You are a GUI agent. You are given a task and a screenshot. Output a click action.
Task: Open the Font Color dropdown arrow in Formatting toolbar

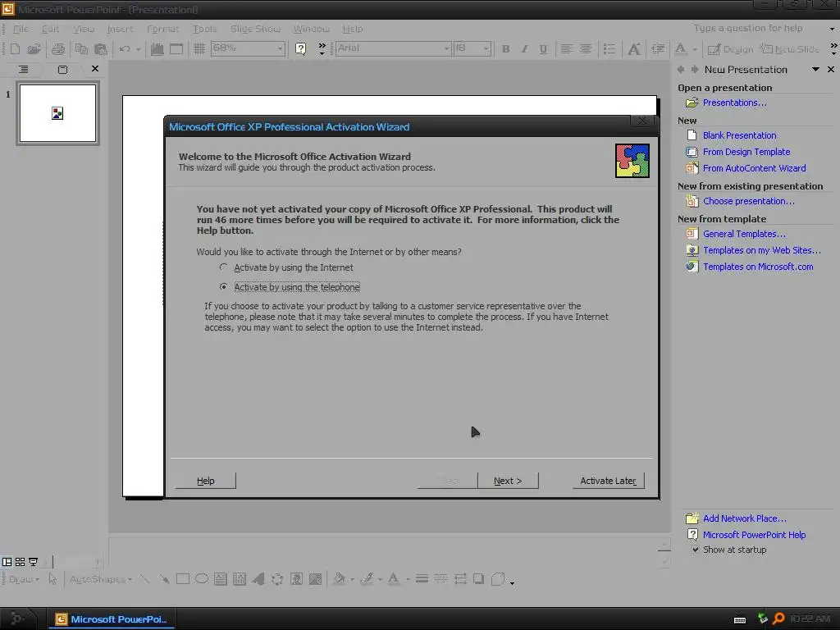coord(695,49)
